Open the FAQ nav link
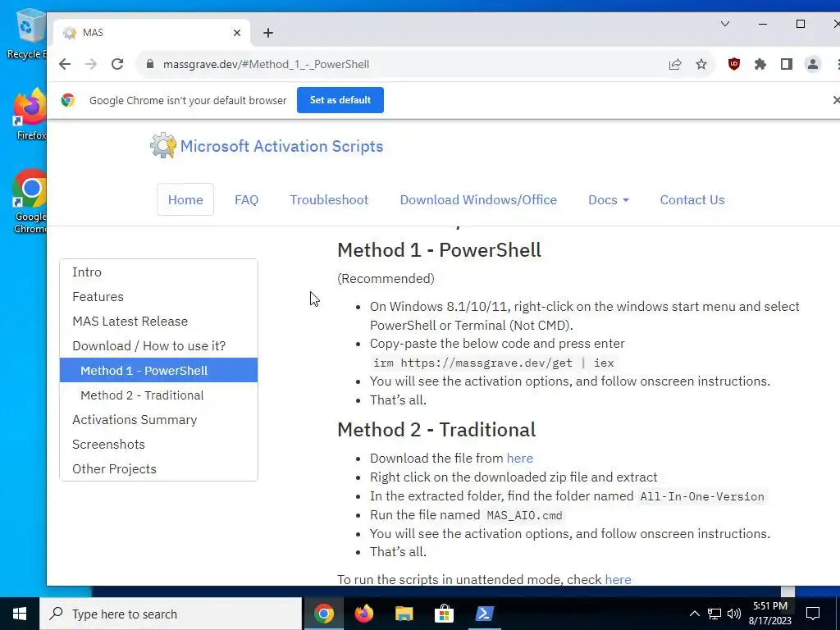Screen dimensions: 840x630 [246, 200]
